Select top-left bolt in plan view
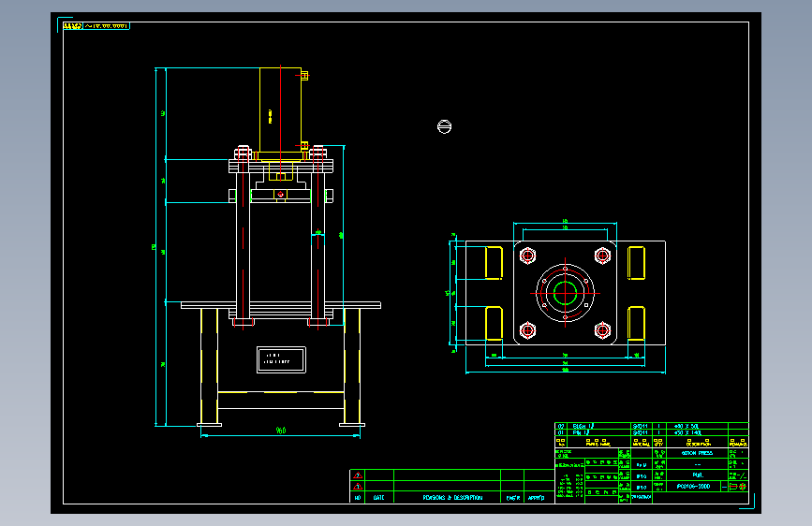The image size is (812, 526). (527, 256)
